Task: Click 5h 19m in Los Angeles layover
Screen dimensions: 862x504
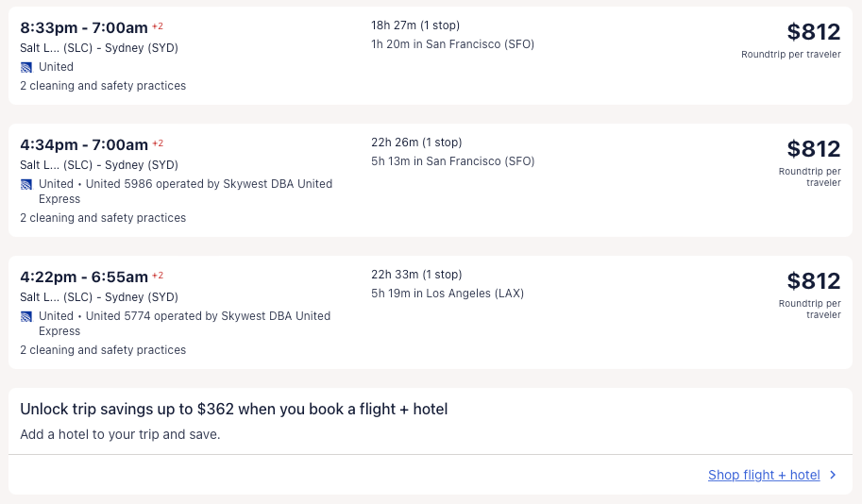Action: click(x=448, y=294)
